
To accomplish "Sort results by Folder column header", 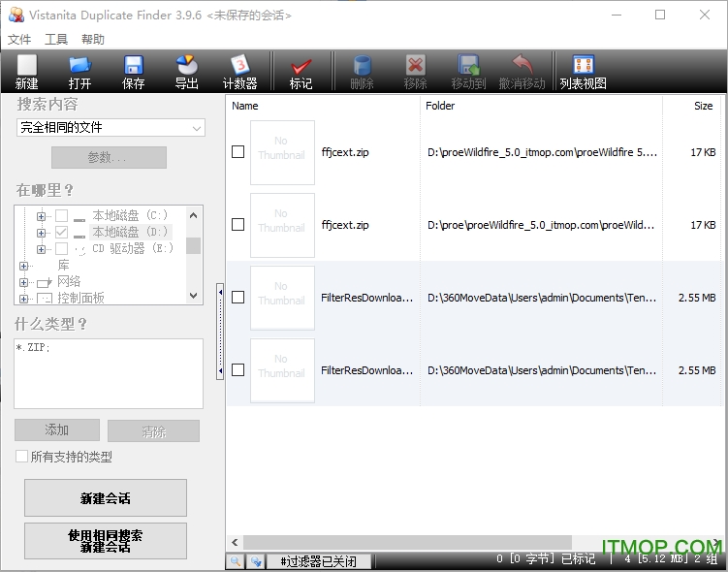I will [541, 106].
